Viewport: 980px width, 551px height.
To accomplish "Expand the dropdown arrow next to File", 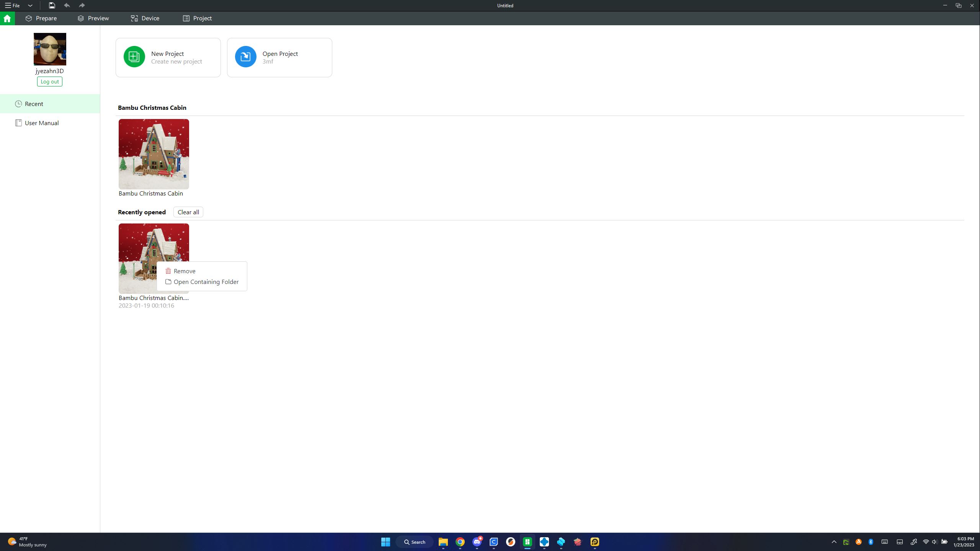I will pos(30,6).
